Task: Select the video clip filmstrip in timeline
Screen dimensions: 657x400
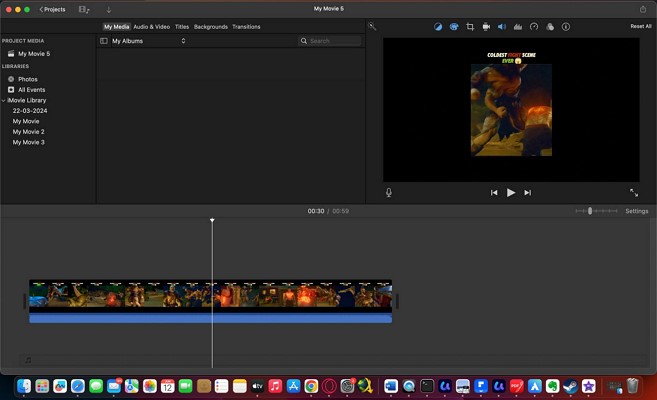Action: (210, 294)
